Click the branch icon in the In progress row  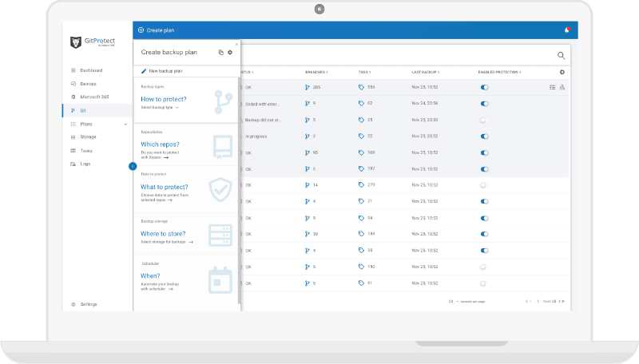308,136
